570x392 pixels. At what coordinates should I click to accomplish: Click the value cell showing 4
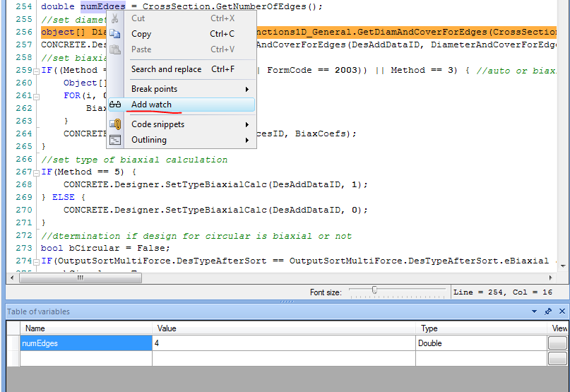(284, 343)
